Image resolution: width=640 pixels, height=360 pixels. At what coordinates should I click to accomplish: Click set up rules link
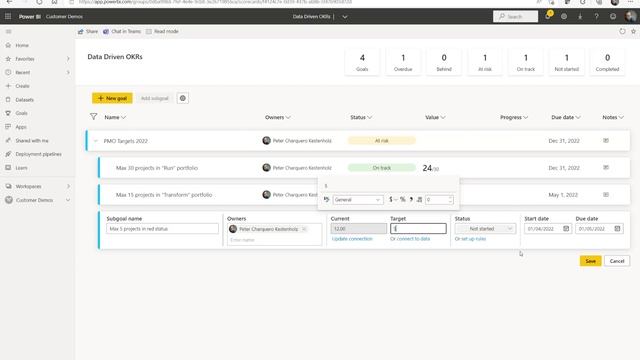click(473, 239)
